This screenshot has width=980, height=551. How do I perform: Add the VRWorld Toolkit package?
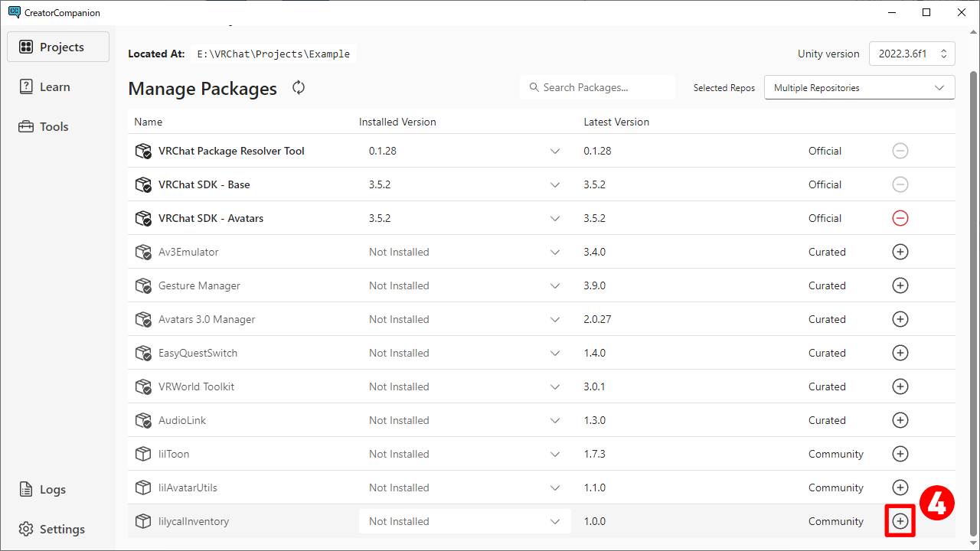900,386
